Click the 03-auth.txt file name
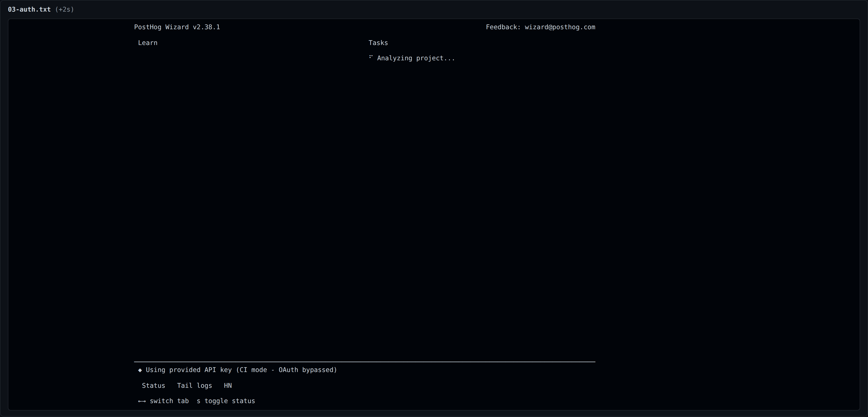 coord(29,10)
